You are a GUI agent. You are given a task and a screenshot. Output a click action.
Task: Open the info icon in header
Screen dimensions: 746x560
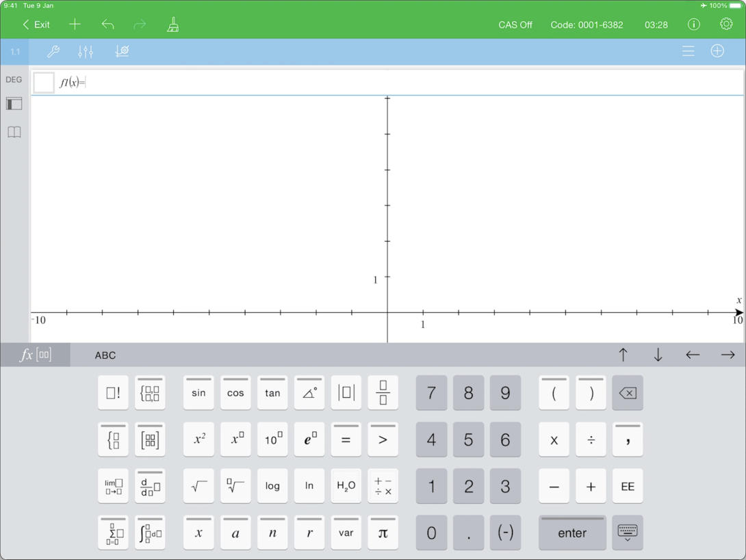click(693, 25)
